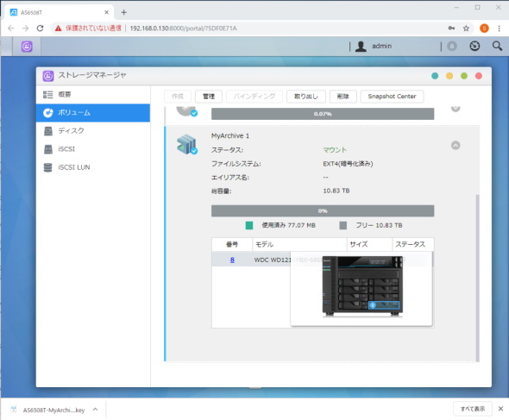Image resolution: width=509 pixels, height=420 pixels.
Task: Click the teal Storage Manager window button
Action: (435, 76)
